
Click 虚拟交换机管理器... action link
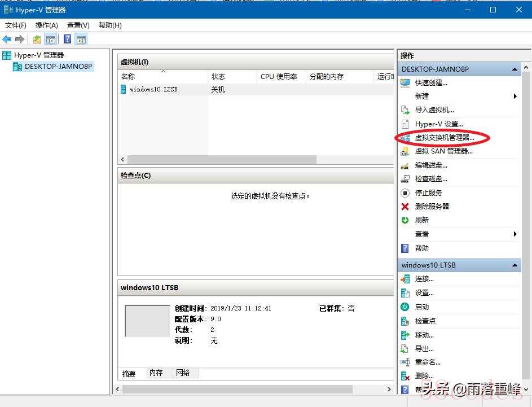pyautogui.click(x=445, y=138)
